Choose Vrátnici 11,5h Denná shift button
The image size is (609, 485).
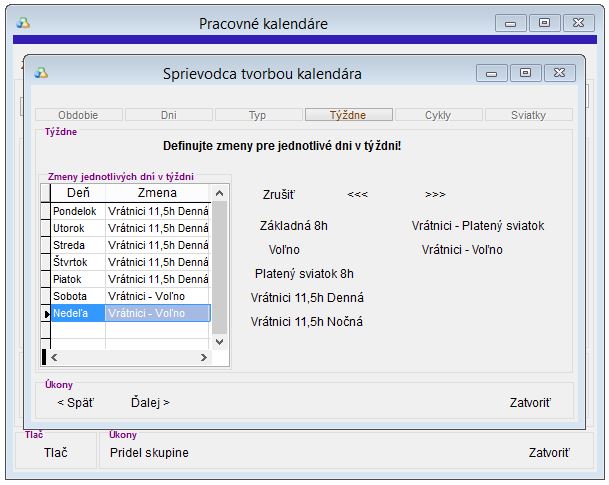pos(307,298)
